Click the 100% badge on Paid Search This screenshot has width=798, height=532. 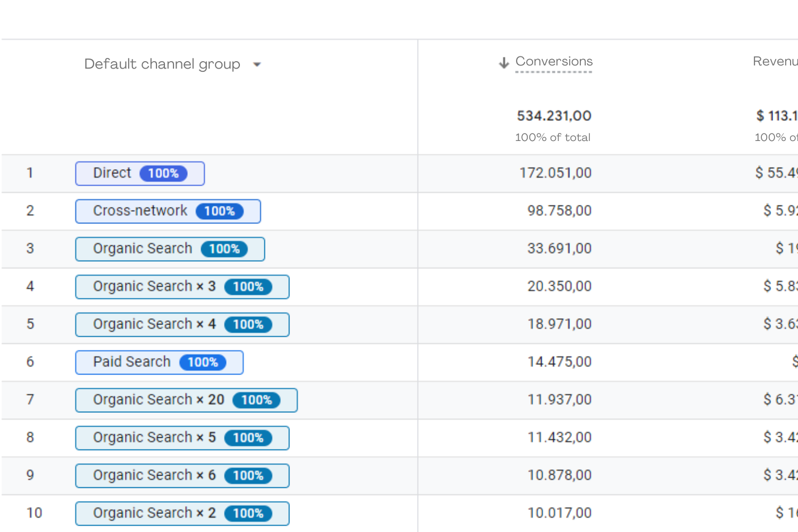click(x=203, y=362)
